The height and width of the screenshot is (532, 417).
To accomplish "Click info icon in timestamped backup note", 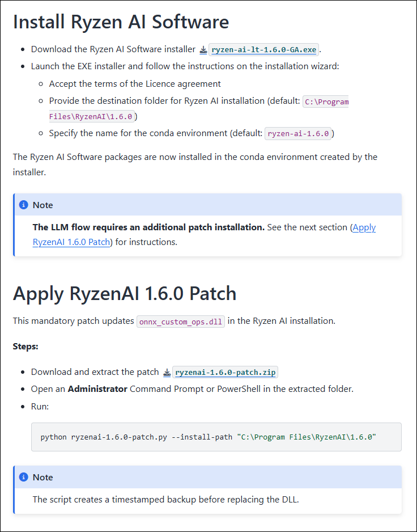I will pos(23,477).
